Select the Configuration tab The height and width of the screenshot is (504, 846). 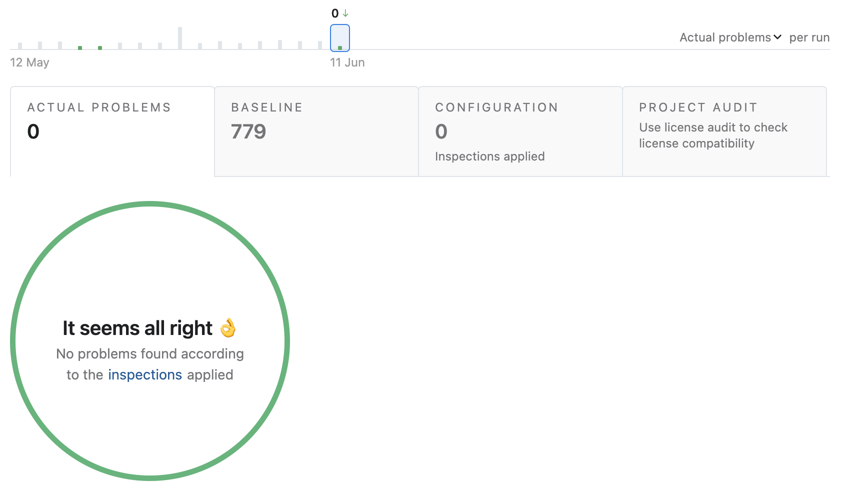point(520,131)
